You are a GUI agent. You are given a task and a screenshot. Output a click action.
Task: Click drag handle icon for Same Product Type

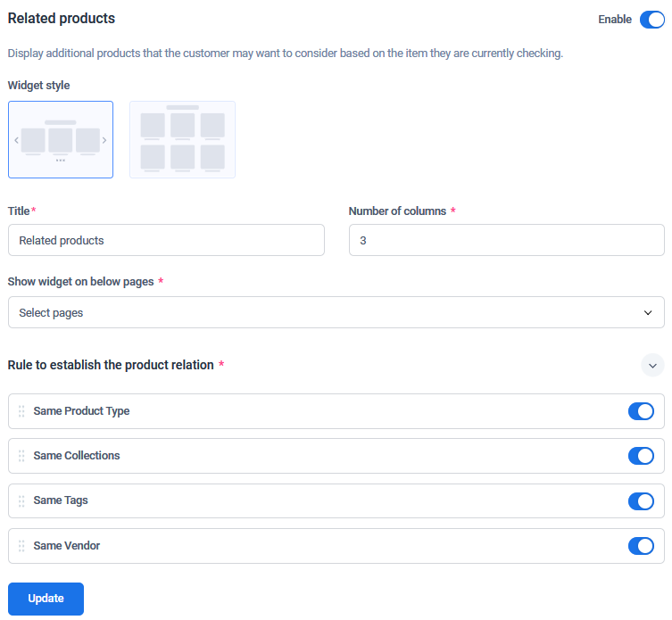[21, 411]
